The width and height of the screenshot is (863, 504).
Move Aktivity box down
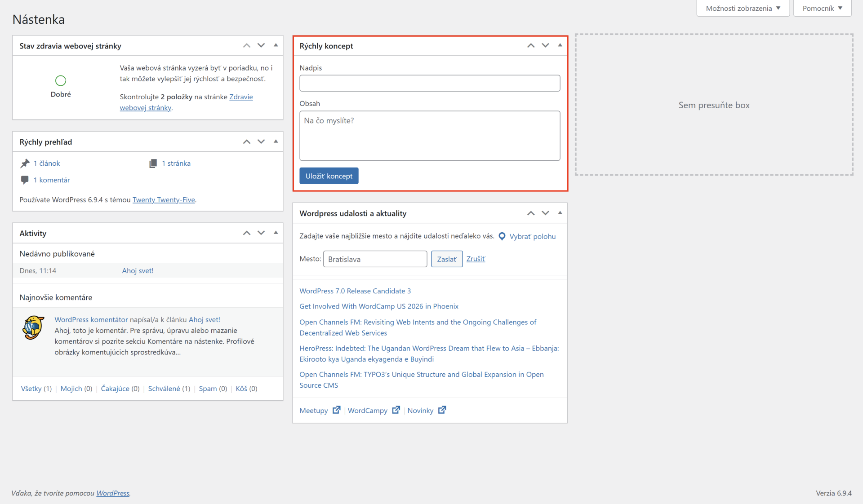coord(261,233)
